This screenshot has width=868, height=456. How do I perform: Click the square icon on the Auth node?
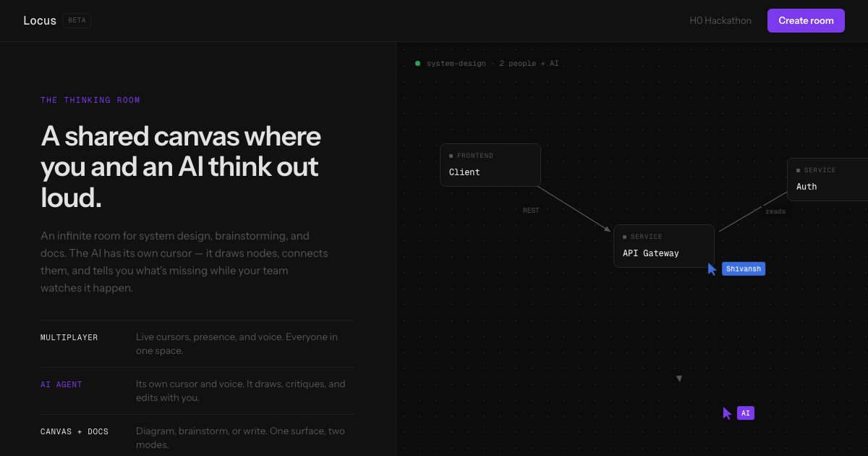point(799,170)
